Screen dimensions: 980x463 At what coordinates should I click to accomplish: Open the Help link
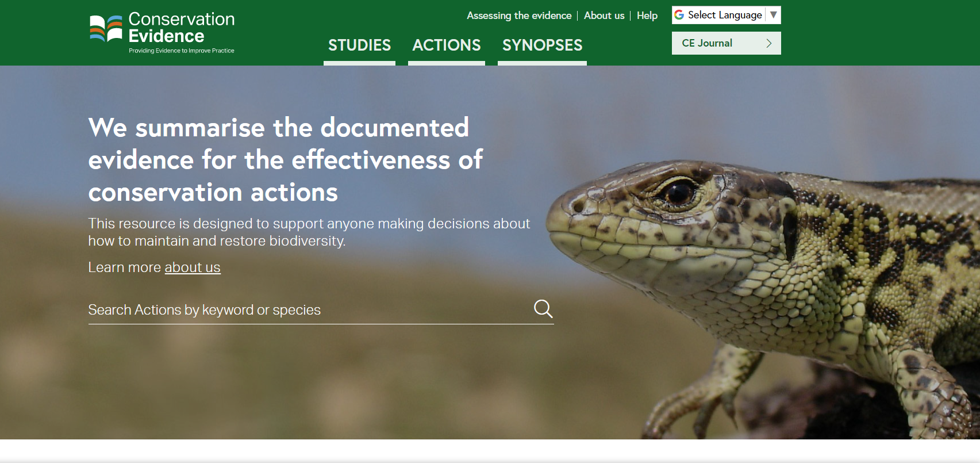tap(647, 16)
